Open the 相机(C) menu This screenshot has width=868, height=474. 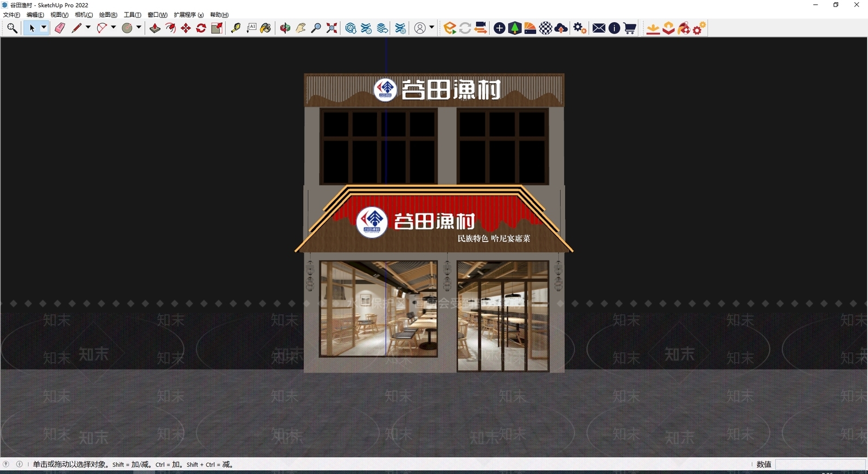coord(84,15)
